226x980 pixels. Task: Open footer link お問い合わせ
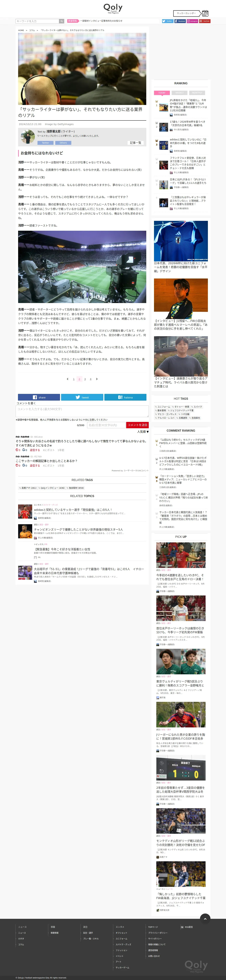click(154, 956)
